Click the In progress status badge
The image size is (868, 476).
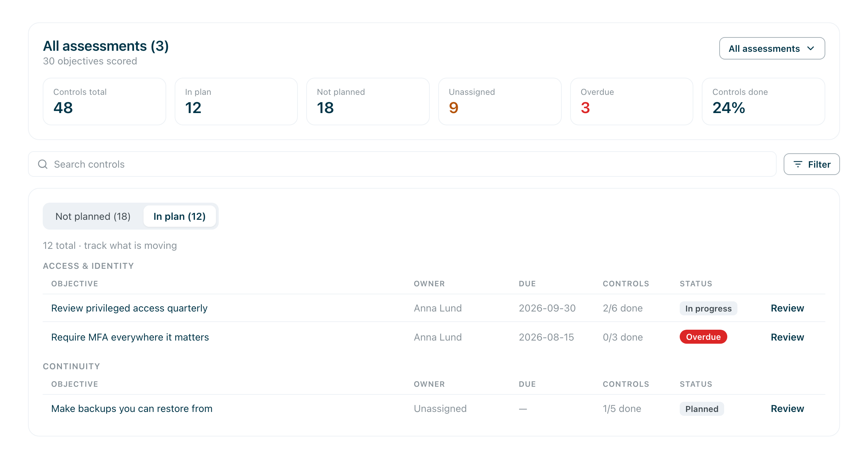pos(708,308)
